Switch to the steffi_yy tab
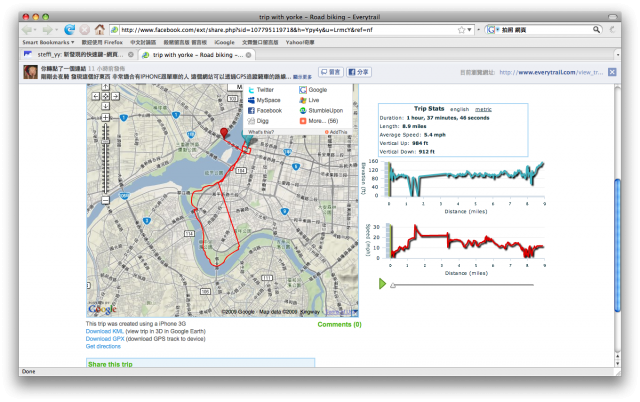Image resolution: width=640 pixels, height=402 pixels. (x=79, y=55)
